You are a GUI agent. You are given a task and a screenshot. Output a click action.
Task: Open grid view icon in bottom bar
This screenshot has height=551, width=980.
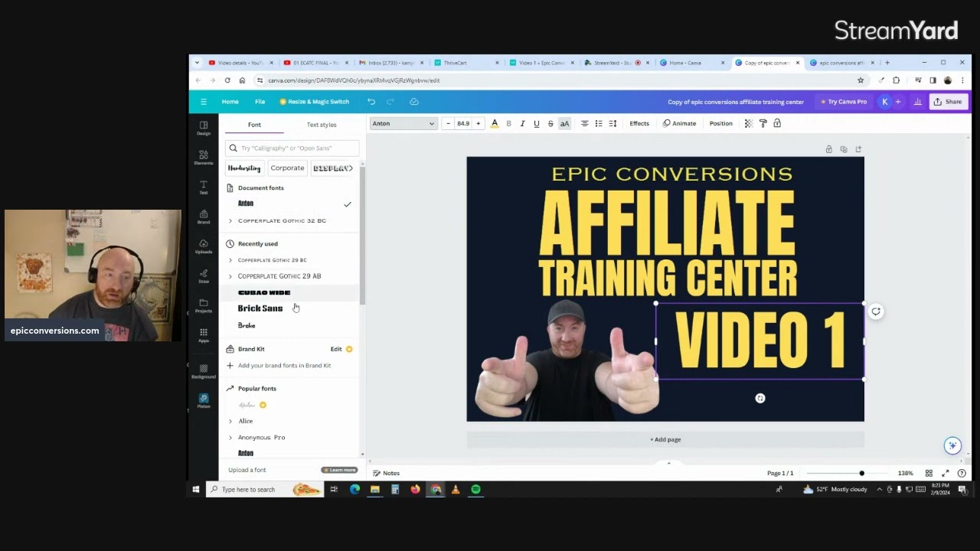[929, 473]
